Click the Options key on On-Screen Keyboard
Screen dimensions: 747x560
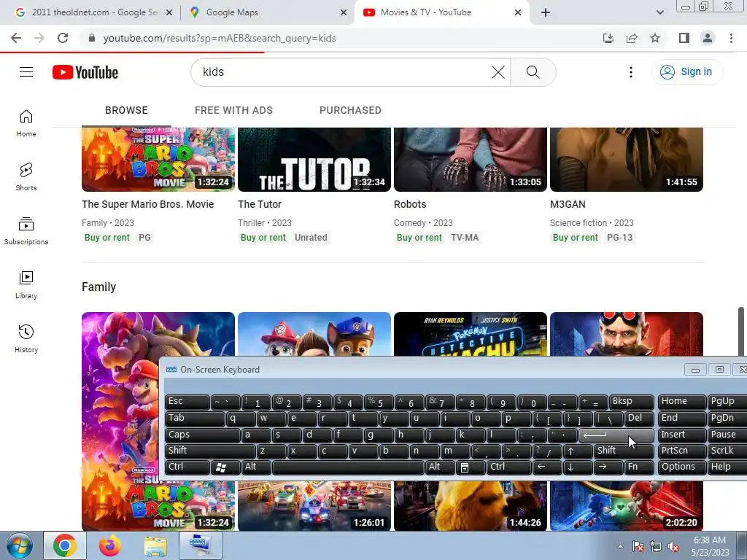(682, 467)
